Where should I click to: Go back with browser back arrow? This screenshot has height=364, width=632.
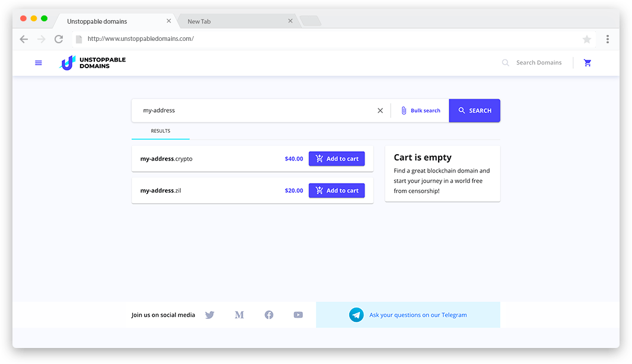click(x=24, y=39)
